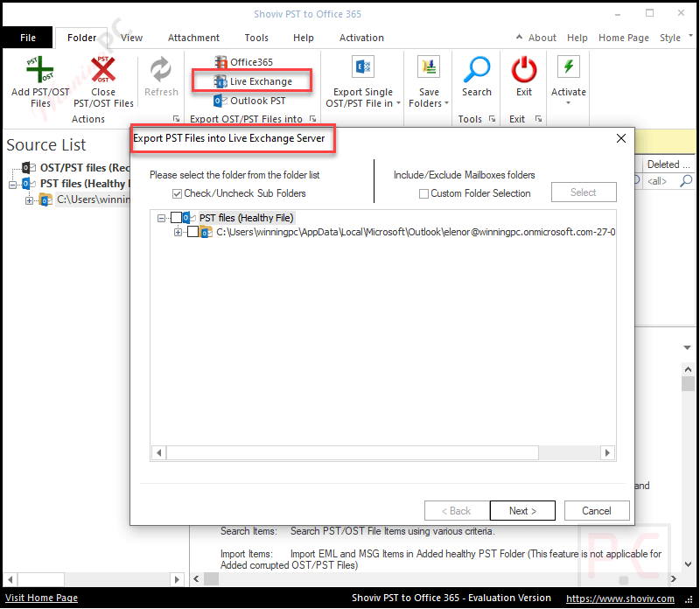700x609 pixels.
Task: Click the Add PST/OST Files icon
Action: pos(39,69)
